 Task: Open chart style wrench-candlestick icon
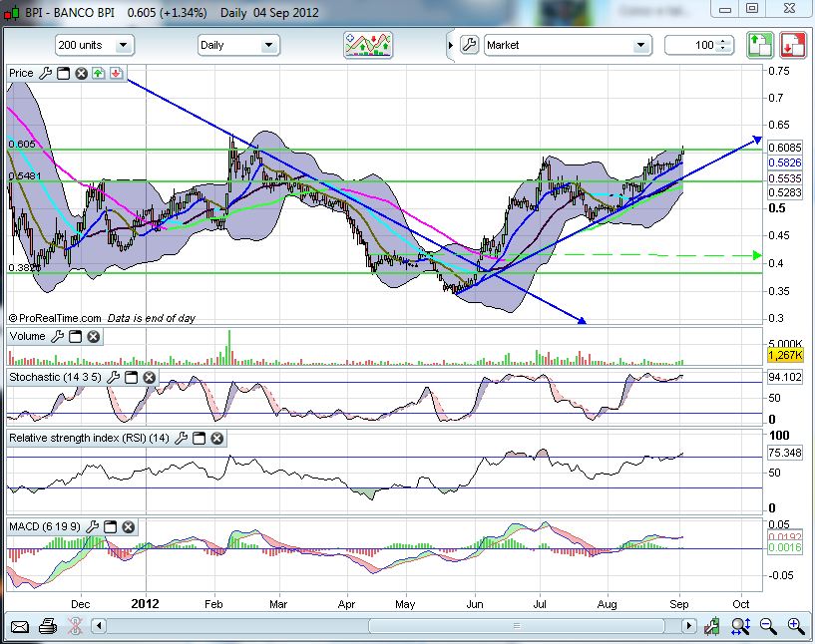pos(712,626)
